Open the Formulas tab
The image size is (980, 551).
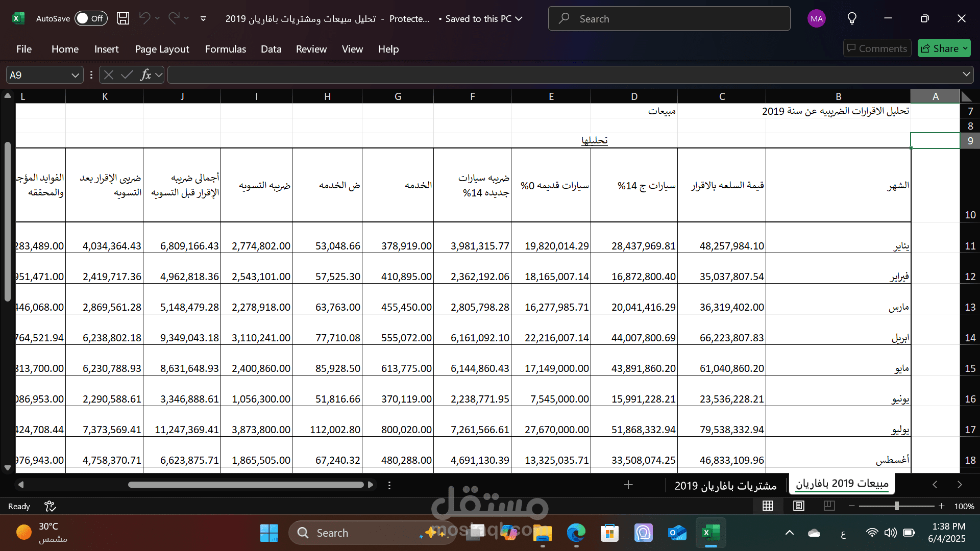pyautogui.click(x=225, y=49)
